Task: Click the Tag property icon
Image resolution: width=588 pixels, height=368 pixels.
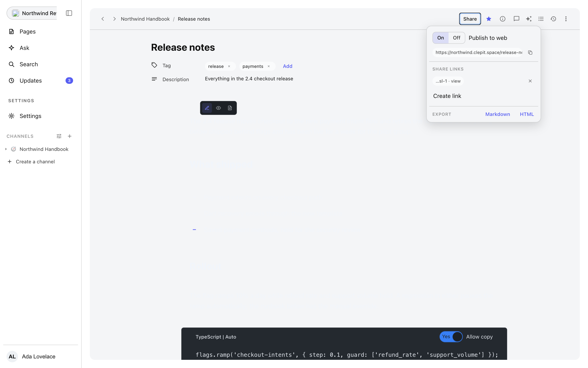Action: pyautogui.click(x=154, y=65)
